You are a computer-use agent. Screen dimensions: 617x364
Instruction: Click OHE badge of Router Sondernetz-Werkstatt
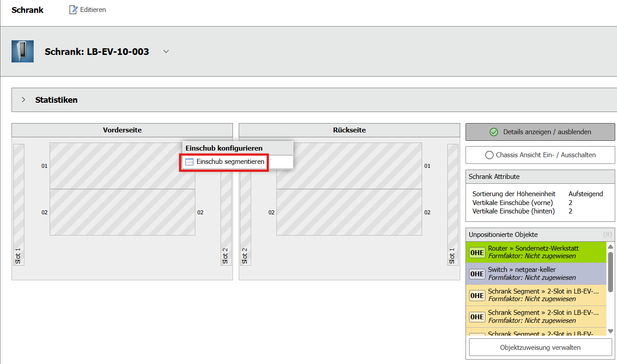(477, 252)
